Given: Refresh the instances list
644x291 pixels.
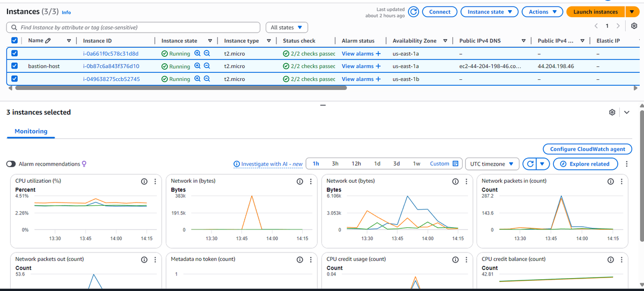Looking at the screenshot, I should 413,12.
